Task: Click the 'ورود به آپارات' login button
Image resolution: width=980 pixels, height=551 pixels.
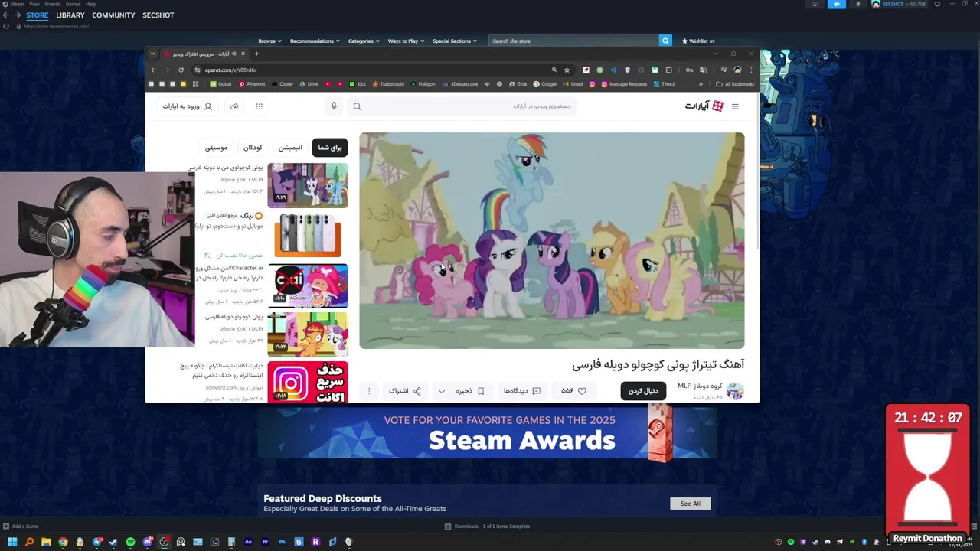Action: [187, 106]
